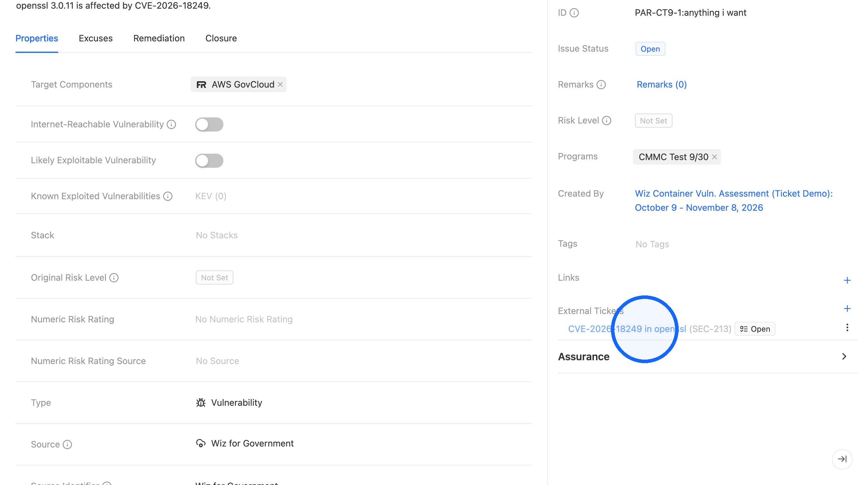
Task: Click the No Numeric Risk Rating field
Action: 244,319
